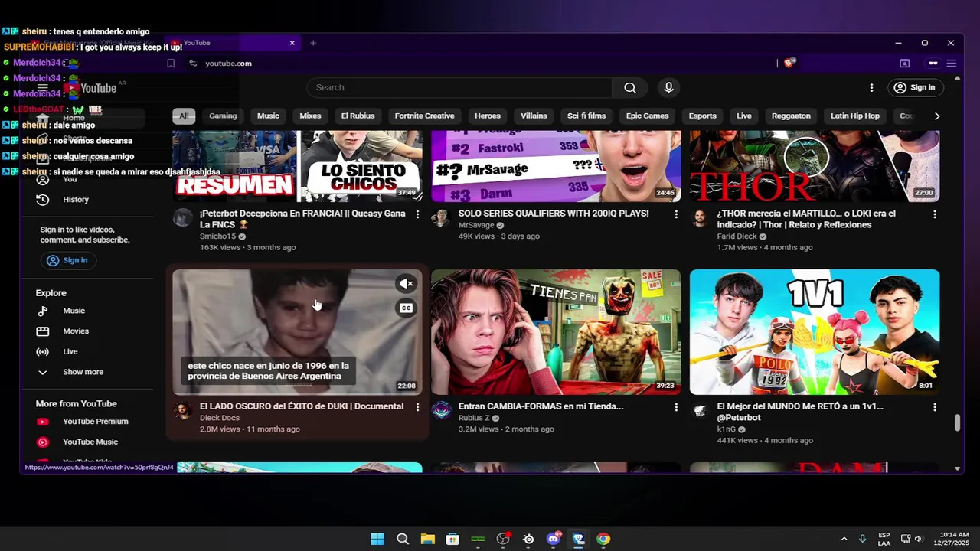The image size is (980, 551).
Task: Open the THOR video thumbnail
Action: point(815,165)
